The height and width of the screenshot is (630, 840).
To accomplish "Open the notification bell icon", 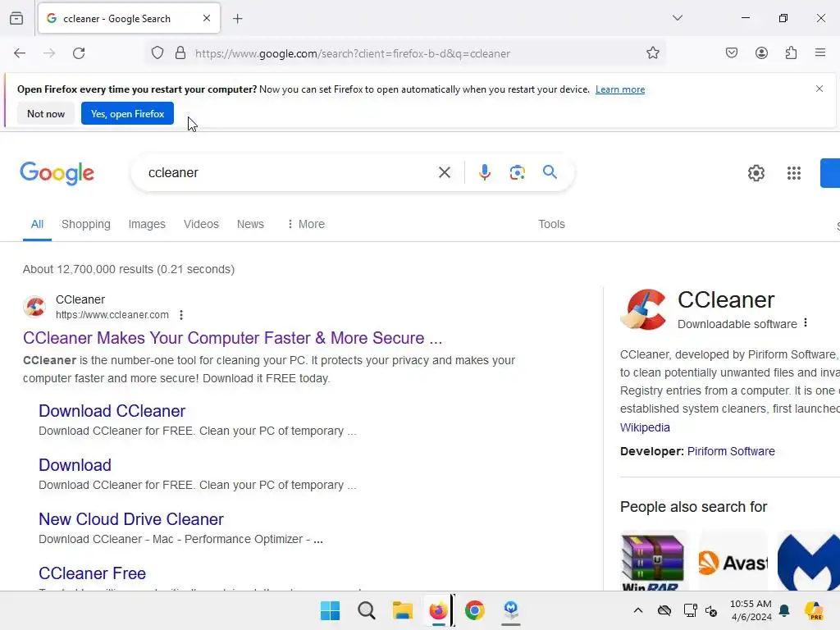I will (x=784, y=610).
